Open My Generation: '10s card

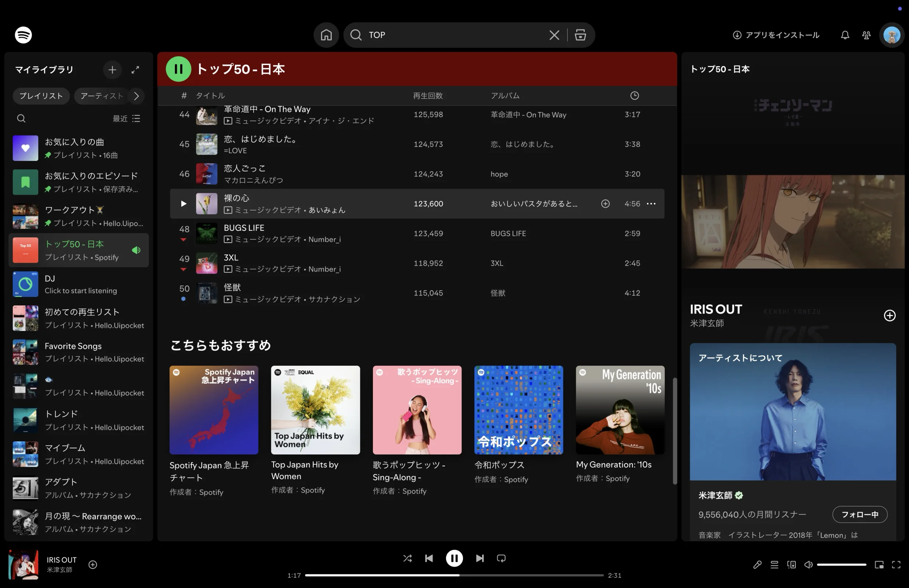[620, 424]
